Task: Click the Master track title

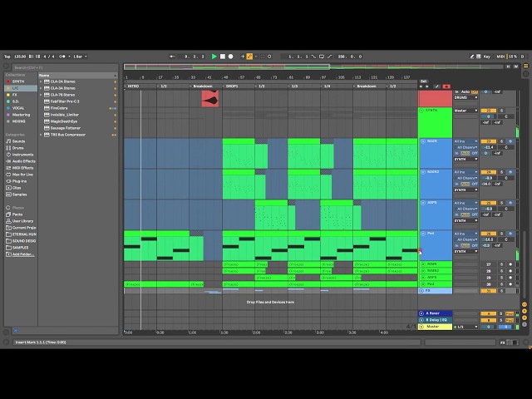Action: point(433,327)
